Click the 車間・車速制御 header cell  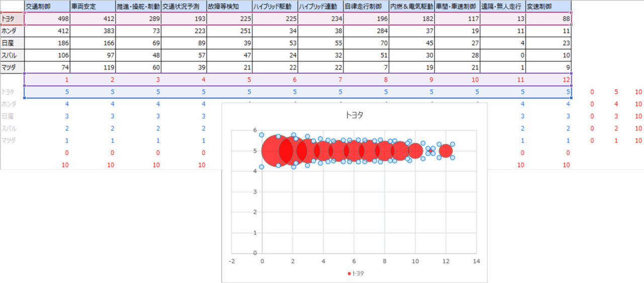pos(457,7)
